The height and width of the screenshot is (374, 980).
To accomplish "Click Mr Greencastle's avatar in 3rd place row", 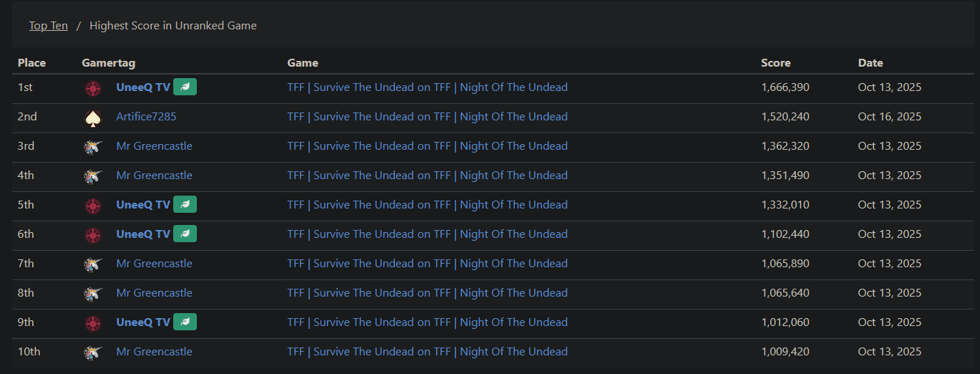I will (92, 146).
